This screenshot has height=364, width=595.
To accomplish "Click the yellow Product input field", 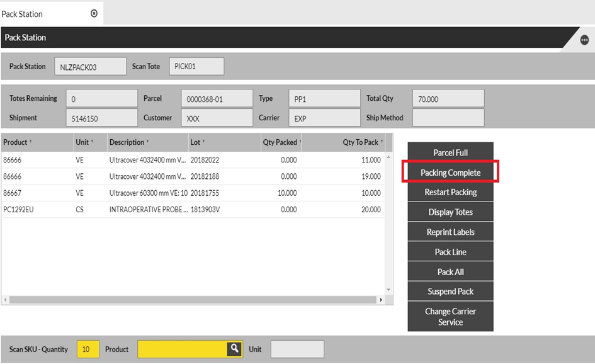I will (182, 349).
